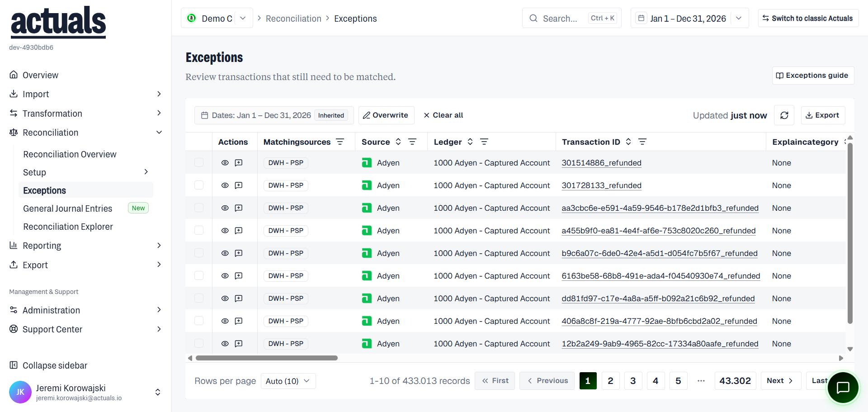Sort the Transaction ID column
Image resolution: width=868 pixels, height=412 pixels.
click(628, 142)
